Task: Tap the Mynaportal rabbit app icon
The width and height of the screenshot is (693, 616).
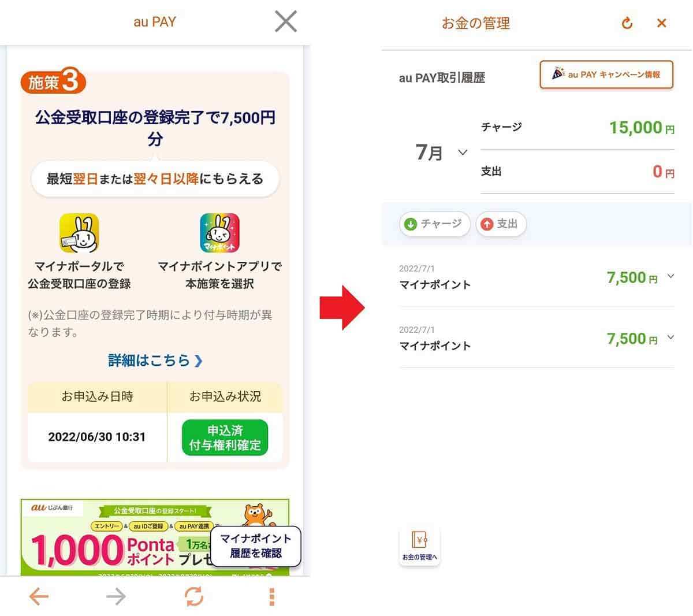Action: tap(79, 233)
